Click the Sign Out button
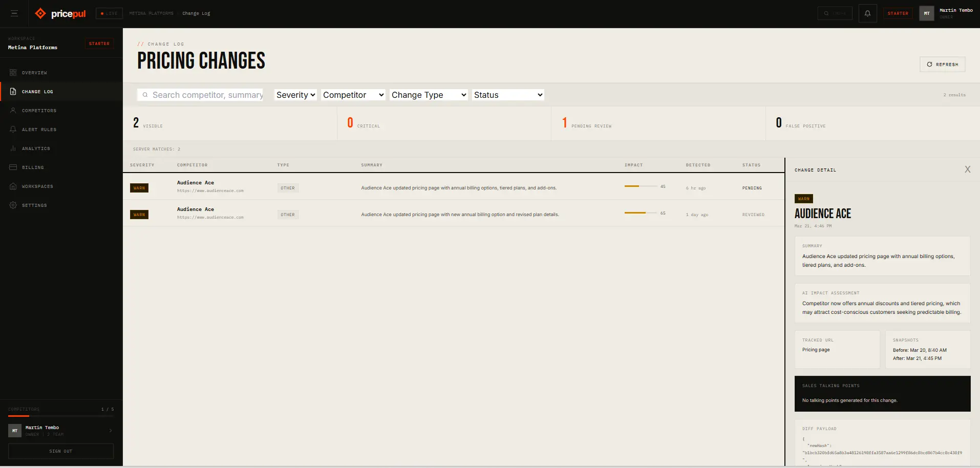 (61, 451)
